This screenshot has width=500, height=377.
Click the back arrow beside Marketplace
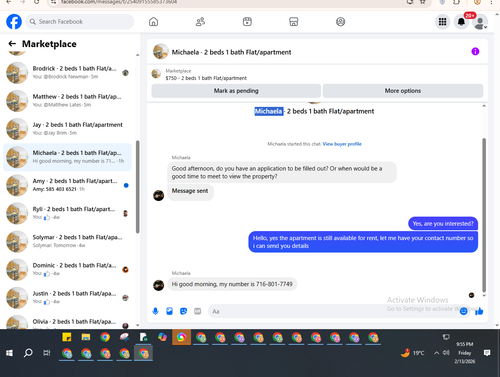(12, 44)
